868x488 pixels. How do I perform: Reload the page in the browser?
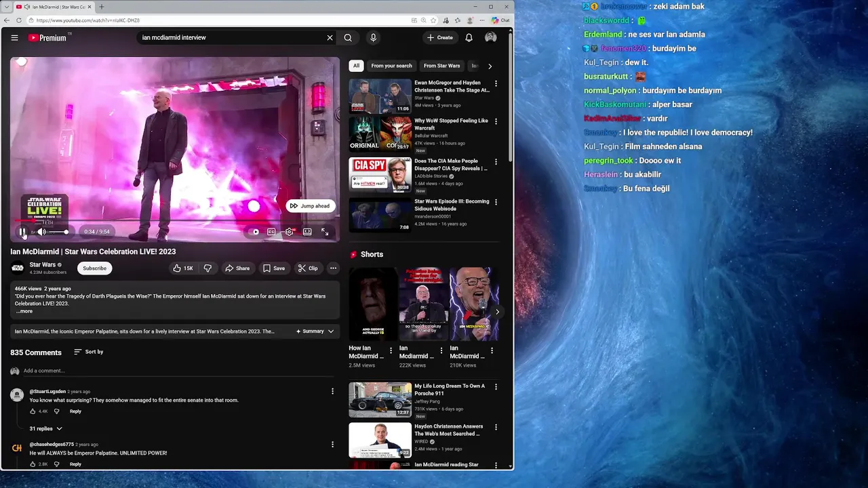pyautogui.click(x=19, y=20)
